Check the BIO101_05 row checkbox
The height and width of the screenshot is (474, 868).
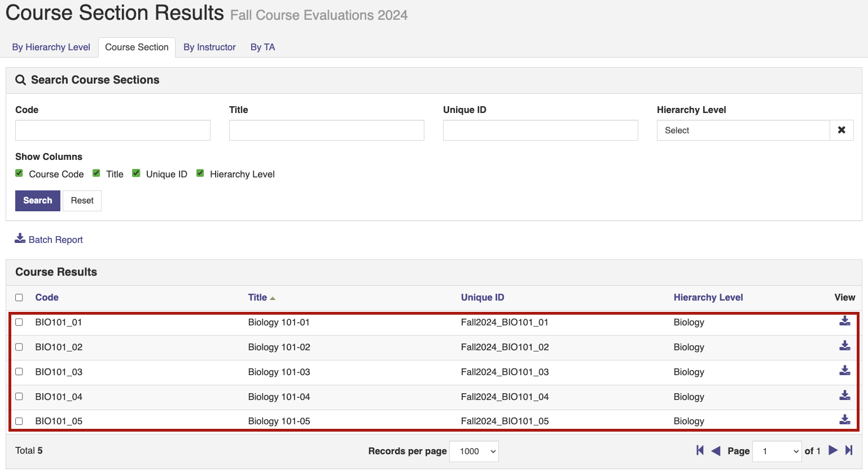(19, 421)
